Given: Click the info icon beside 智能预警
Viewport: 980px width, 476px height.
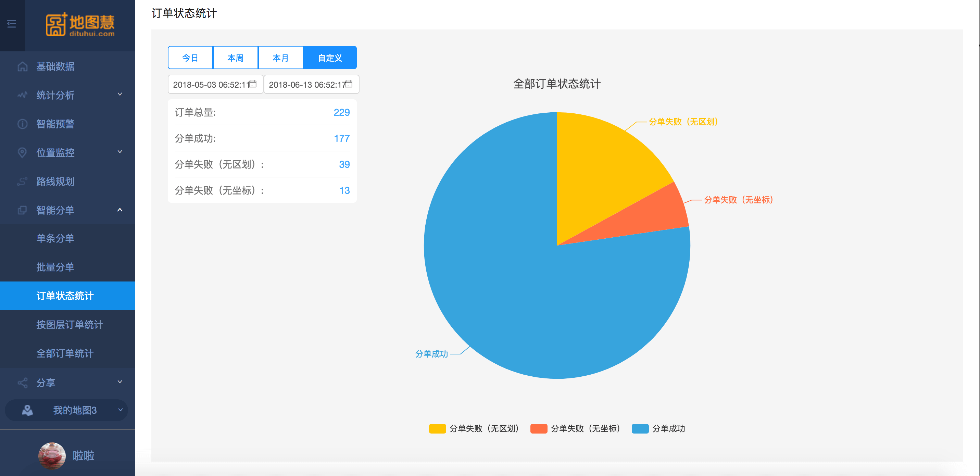Looking at the screenshot, I should pyautogui.click(x=23, y=124).
